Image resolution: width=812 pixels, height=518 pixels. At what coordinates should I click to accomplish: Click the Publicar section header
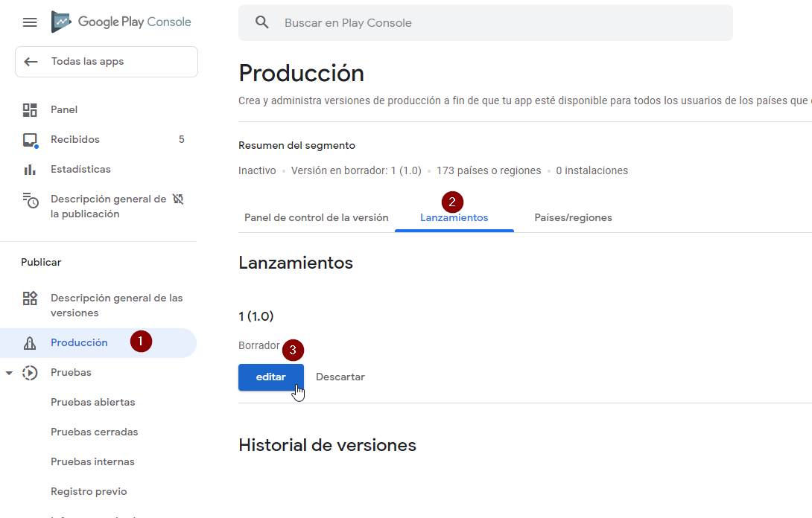[41, 263]
